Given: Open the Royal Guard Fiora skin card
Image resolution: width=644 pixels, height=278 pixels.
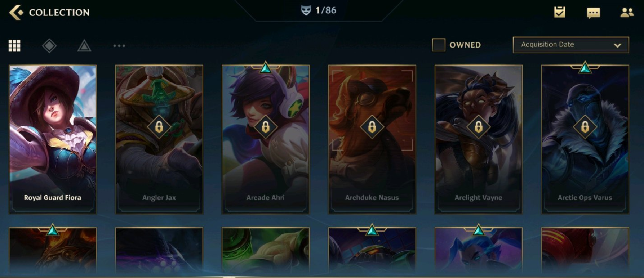Looking at the screenshot, I should coord(53,139).
